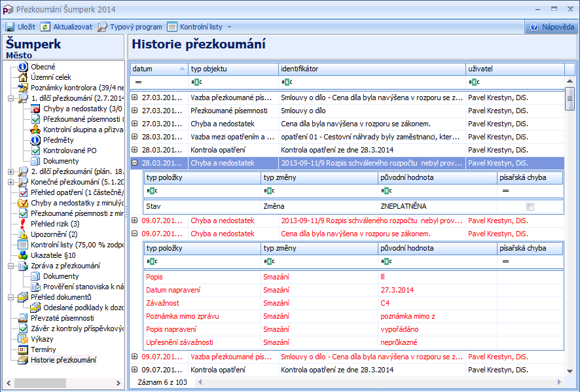Collapse the 1. dílčí přezkoumání tree node
Viewport: 580px width, 392px height.
10,98
